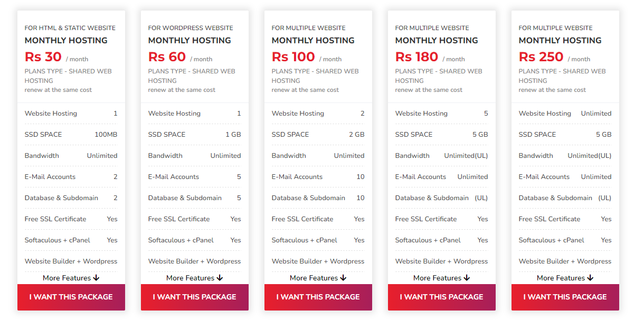Click E-Mail Accounts Unlimited row in Rs 180 plan
The width and height of the screenshot is (644, 329).
442,177
